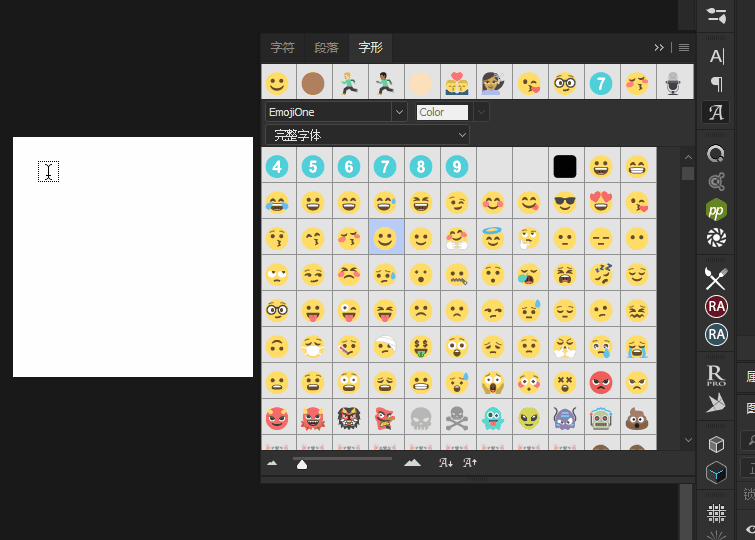This screenshot has width=755, height=540.
Task: Click the glyph list scrollbar thumb
Action: click(688, 173)
